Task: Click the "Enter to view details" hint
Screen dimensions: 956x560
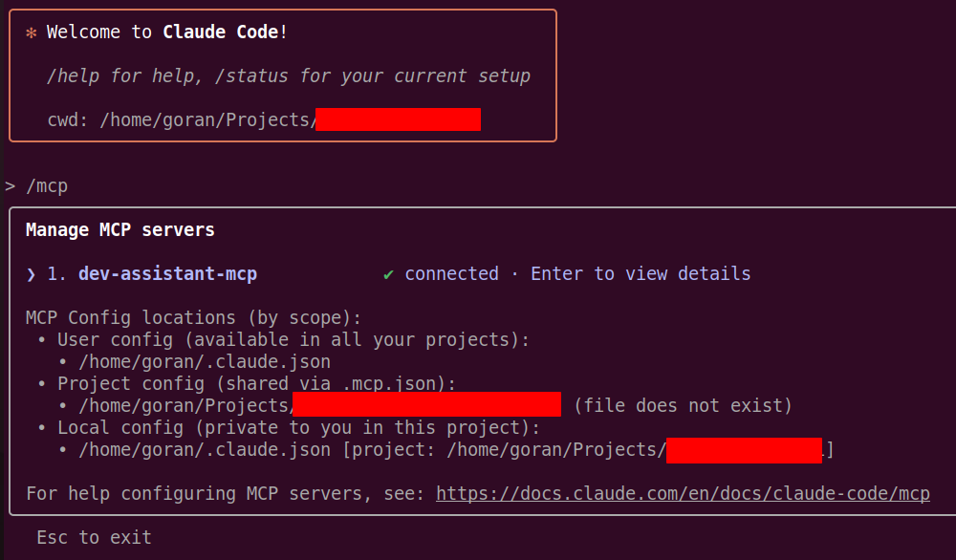Action: tap(641, 274)
